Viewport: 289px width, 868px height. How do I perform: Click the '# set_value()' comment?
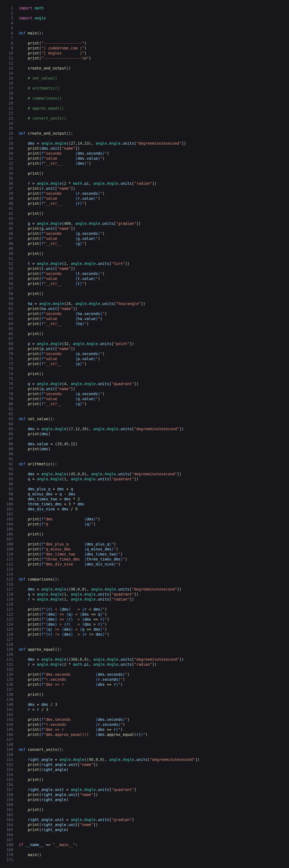coord(42,78)
